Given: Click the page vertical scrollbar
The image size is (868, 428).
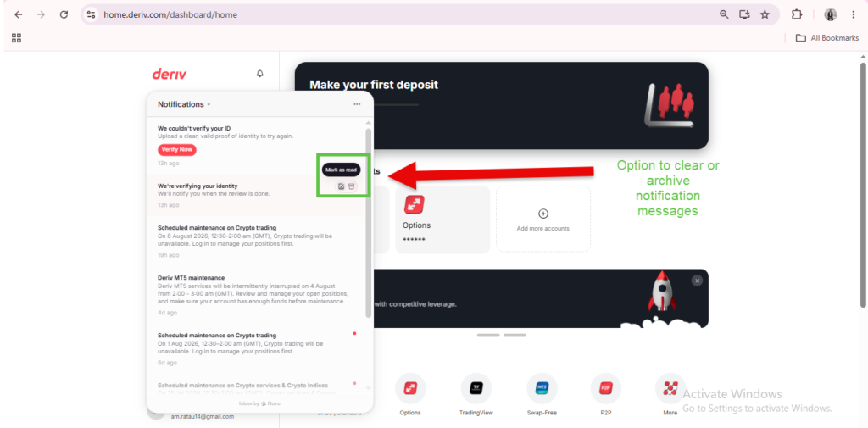Looking at the screenshot, I should point(863,184).
